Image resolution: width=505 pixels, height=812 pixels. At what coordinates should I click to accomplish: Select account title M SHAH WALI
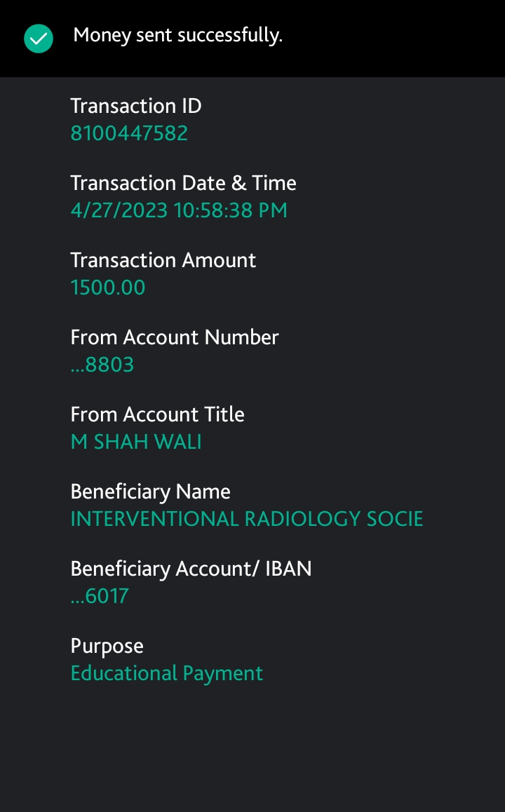coord(136,442)
